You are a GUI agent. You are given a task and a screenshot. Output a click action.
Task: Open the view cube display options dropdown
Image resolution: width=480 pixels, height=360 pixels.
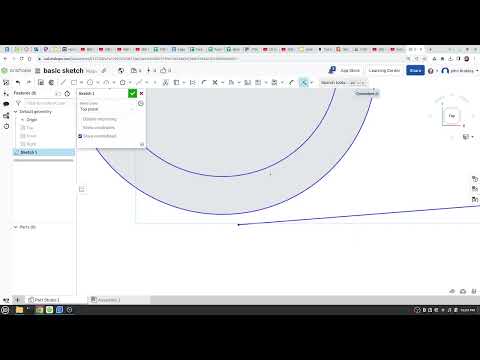tap(468, 137)
